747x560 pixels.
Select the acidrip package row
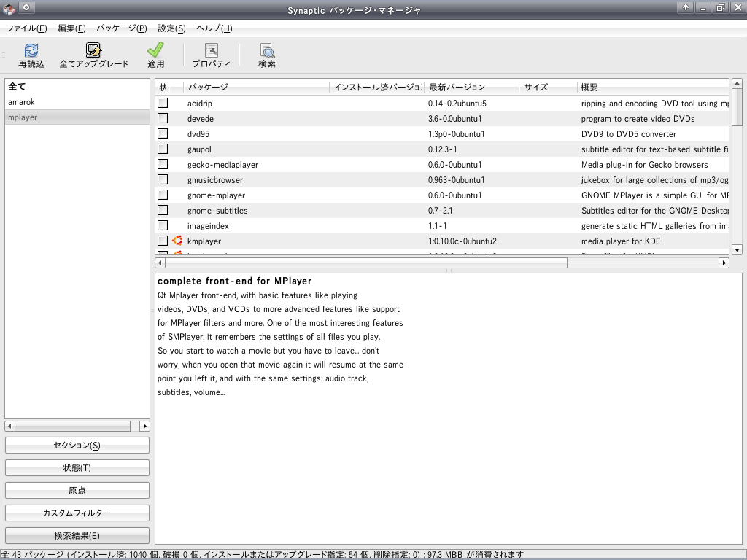coord(442,103)
